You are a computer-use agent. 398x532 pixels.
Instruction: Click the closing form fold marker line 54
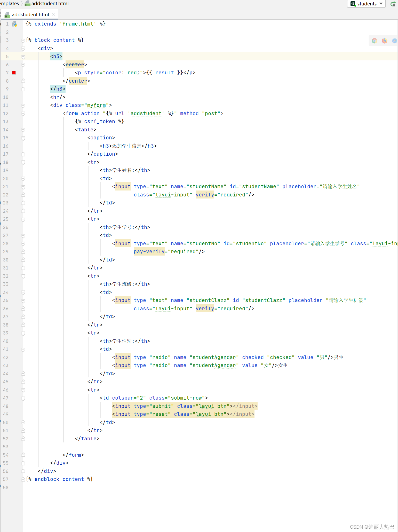point(23,455)
